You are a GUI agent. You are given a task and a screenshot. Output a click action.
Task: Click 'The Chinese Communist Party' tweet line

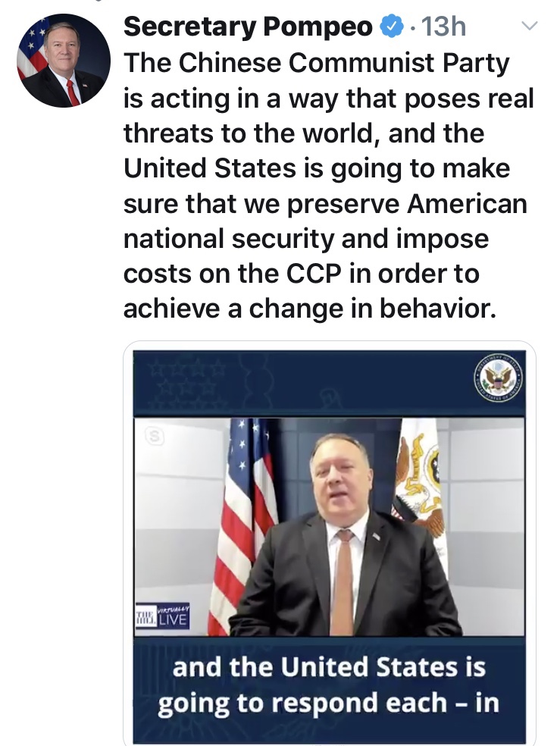[316, 64]
